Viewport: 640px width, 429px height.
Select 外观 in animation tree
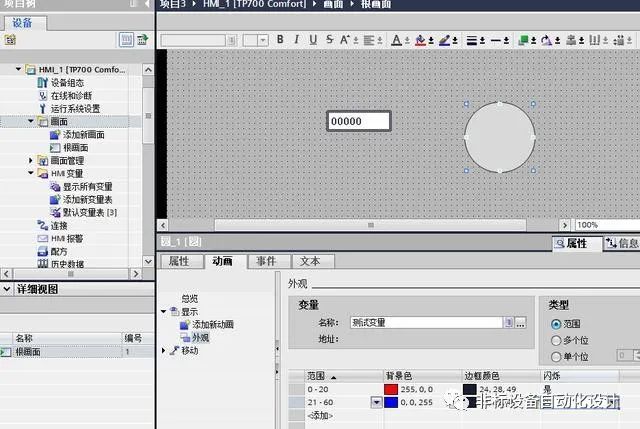click(200, 338)
